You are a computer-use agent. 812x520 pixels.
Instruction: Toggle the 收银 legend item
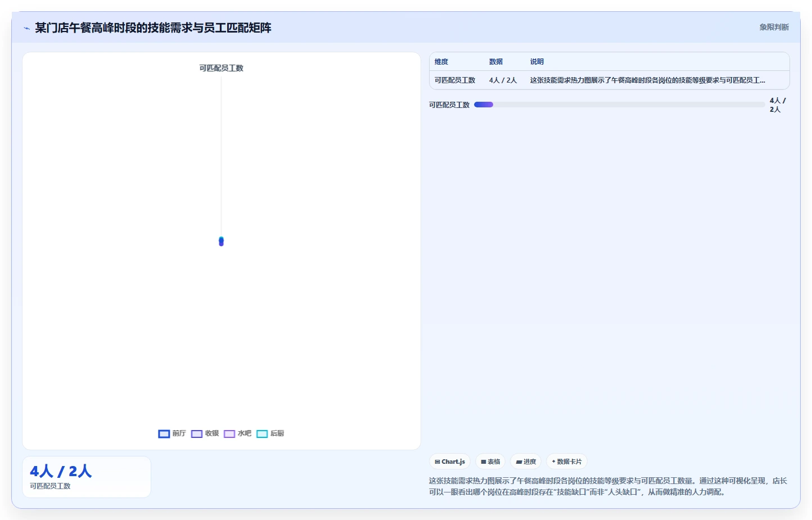pos(205,433)
